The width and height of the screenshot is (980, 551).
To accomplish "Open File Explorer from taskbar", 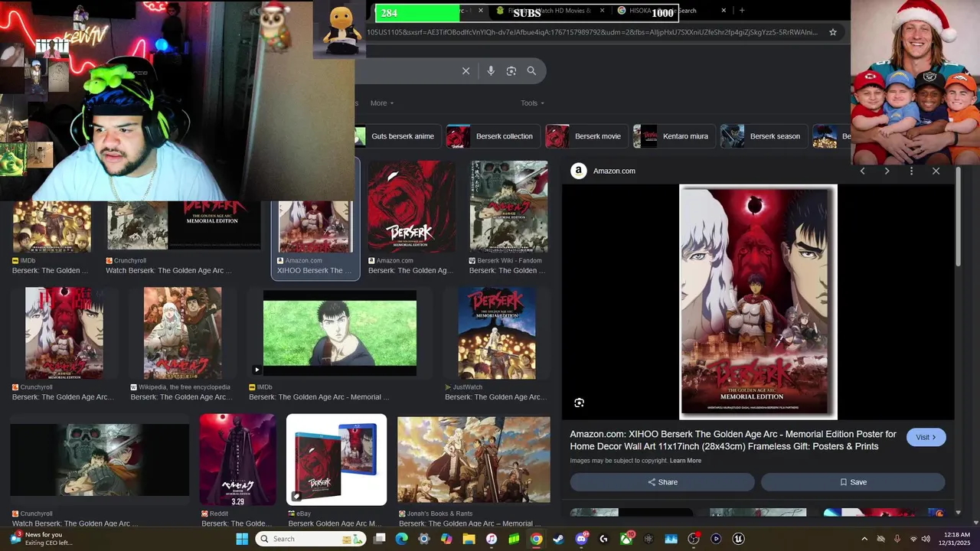I will coord(469,539).
